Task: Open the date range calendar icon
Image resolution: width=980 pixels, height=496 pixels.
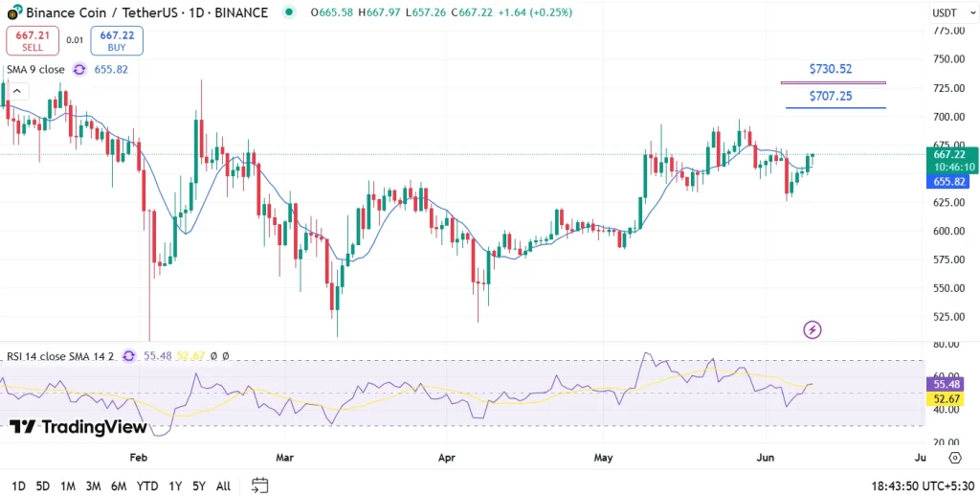Action: pos(260,485)
